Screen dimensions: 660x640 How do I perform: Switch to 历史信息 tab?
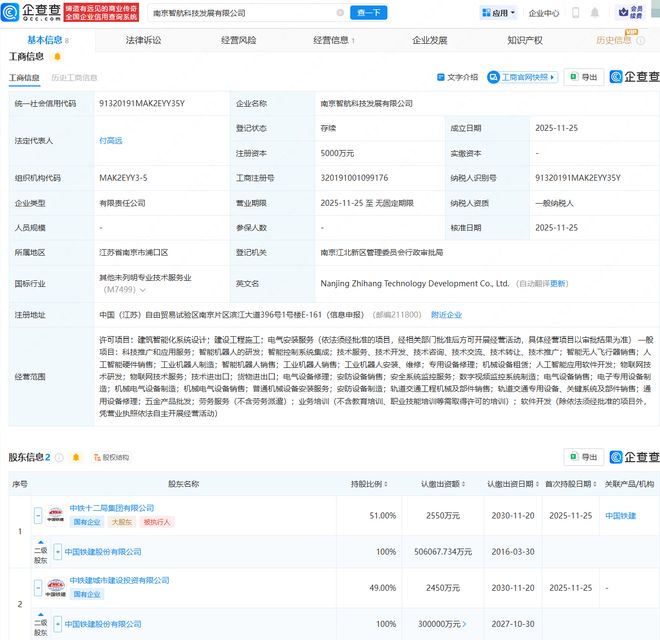(613, 40)
